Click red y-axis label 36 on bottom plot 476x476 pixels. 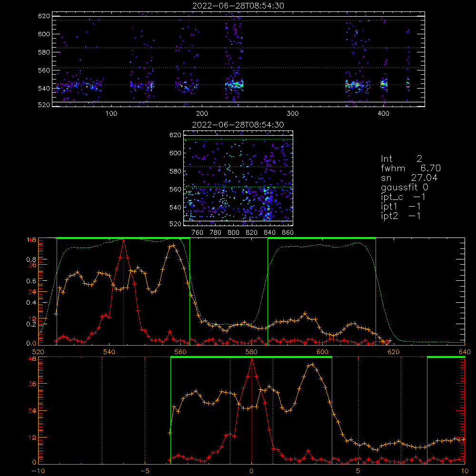(x=32, y=384)
